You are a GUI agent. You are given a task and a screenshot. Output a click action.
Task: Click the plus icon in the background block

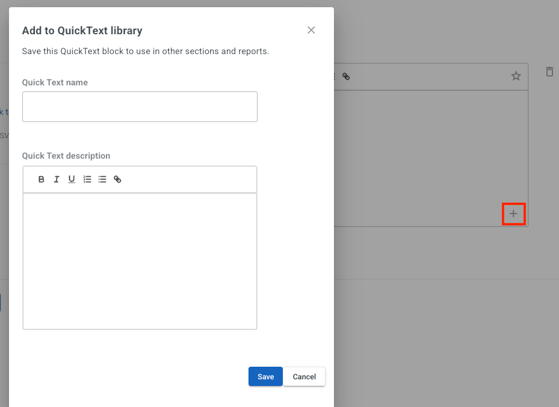tap(513, 214)
